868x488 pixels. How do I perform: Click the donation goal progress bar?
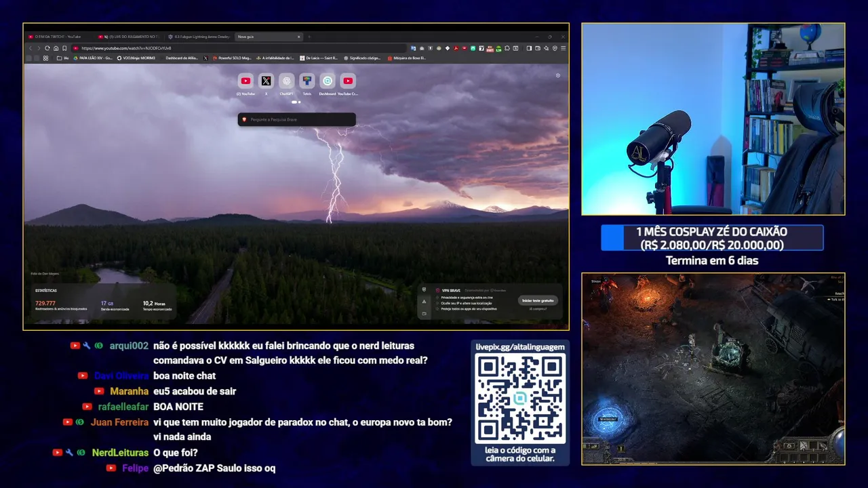click(712, 238)
